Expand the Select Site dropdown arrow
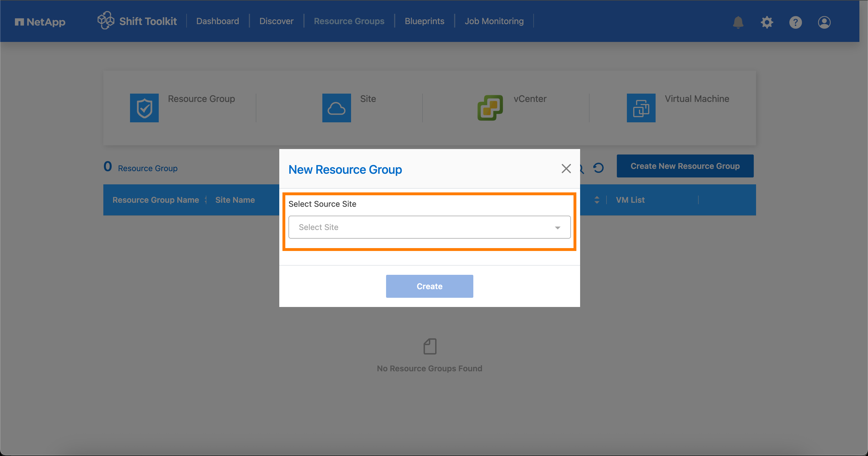 pyautogui.click(x=557, y=227)
